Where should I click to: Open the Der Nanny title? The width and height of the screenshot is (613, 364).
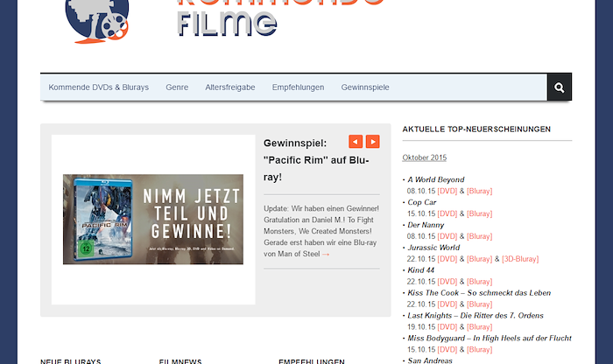point(426,225)
